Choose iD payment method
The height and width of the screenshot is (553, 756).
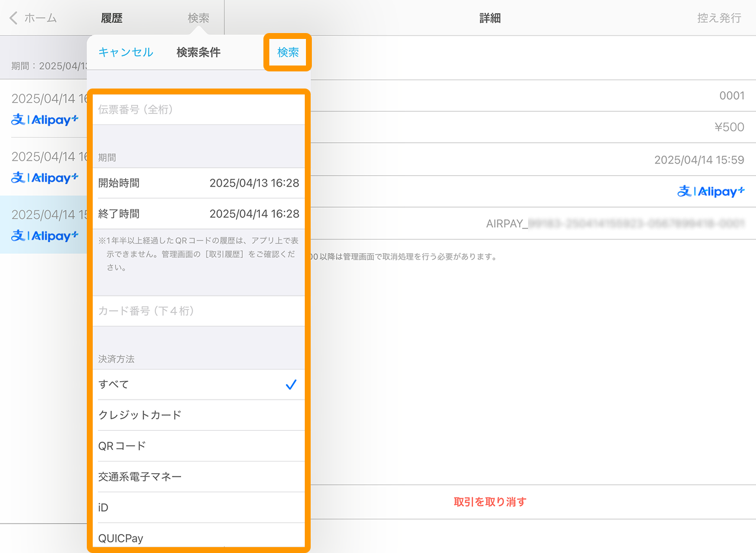(x=198, y=508)
